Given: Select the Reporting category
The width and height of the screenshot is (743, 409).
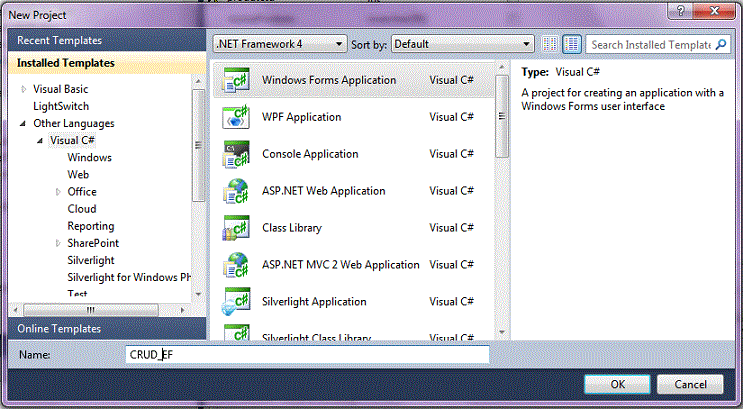Looking at the screenshot, I should coord(91,226).
